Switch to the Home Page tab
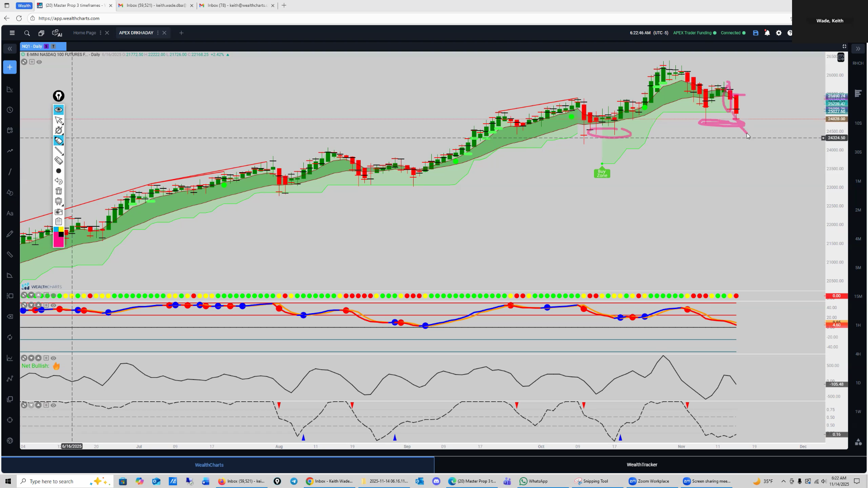This screenshot has width=868, height=488. click(85, 33)
